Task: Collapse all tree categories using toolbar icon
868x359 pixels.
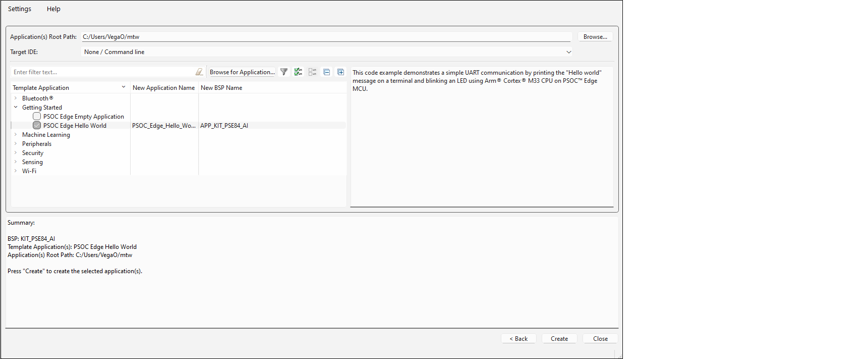Action: (x=327, y=72)
